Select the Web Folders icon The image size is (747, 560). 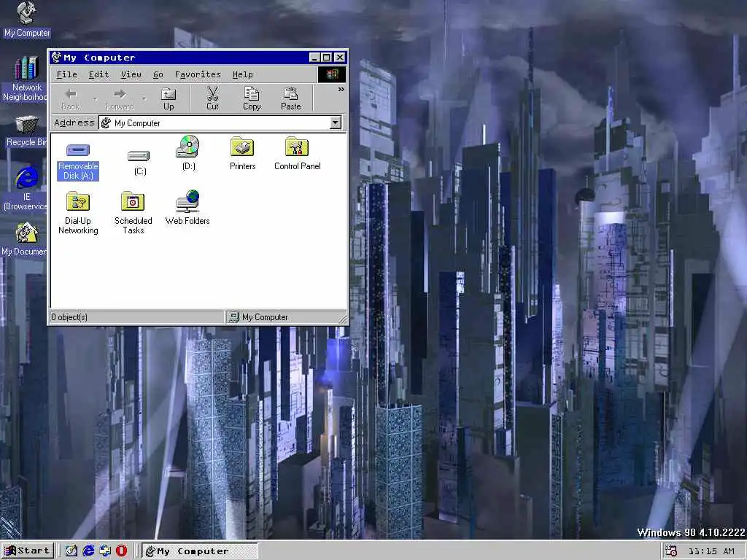pos(187,208)
